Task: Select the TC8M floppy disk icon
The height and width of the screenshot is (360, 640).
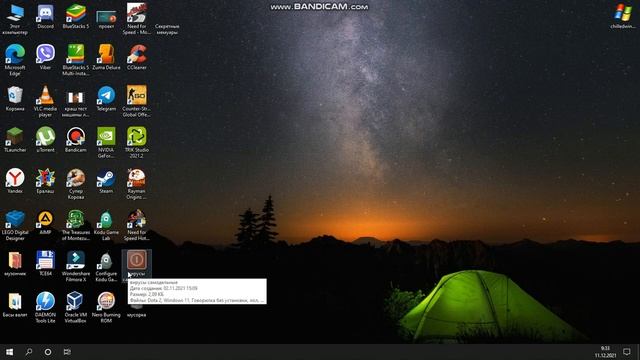Action: [x=45, y=263]
